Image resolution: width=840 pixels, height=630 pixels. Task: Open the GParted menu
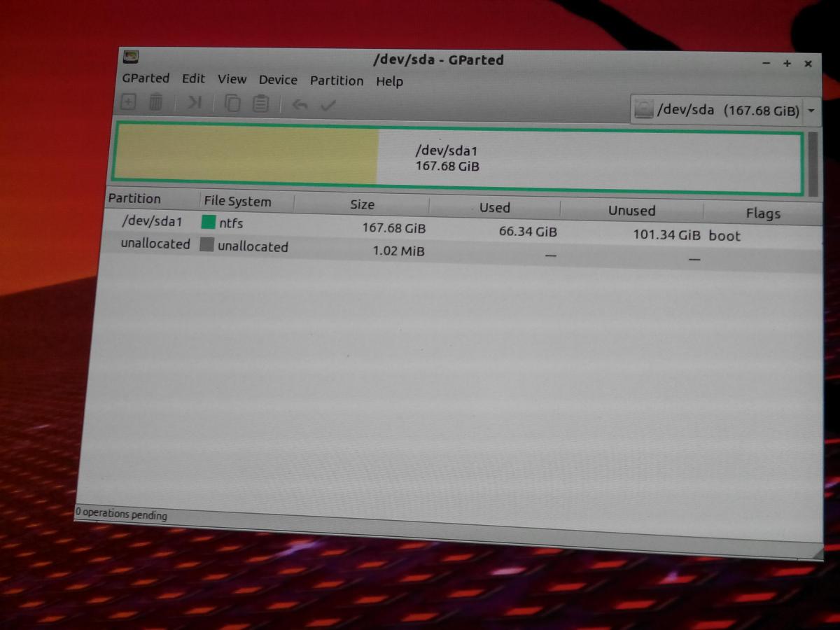pyautogui.click(x=146, y=78)
